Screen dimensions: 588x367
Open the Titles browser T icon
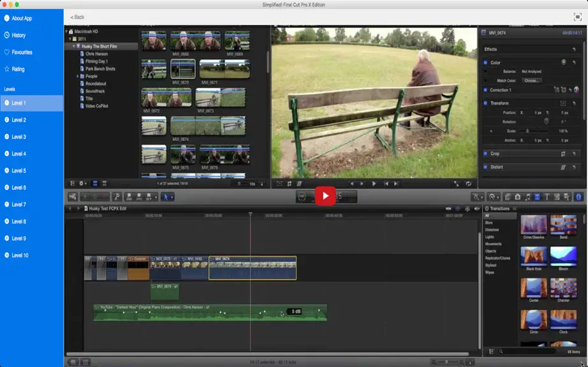click(547, 197)
